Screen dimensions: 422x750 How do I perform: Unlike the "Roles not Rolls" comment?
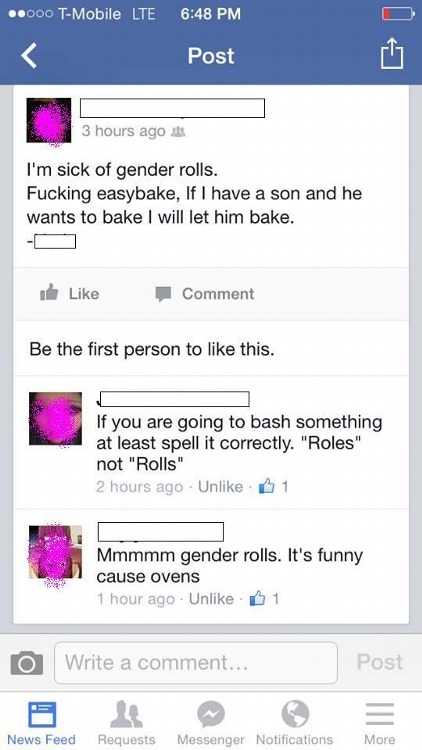point(221,486)
